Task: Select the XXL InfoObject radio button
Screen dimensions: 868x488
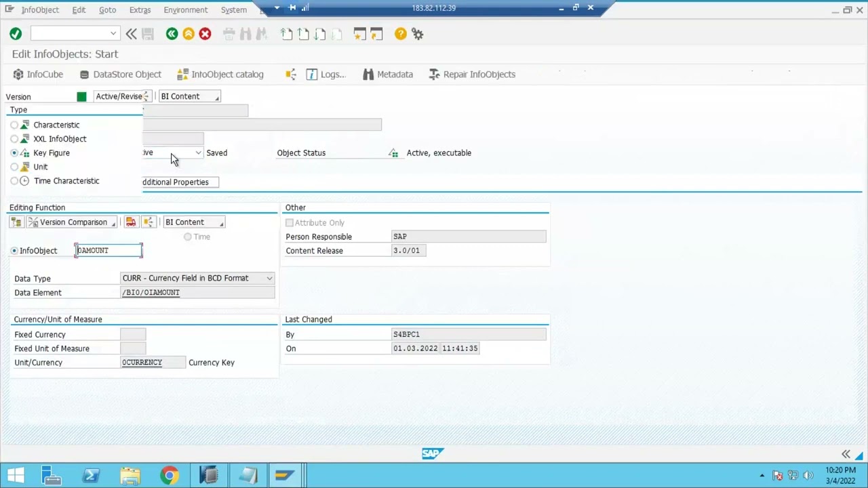Action: point(14,139)
